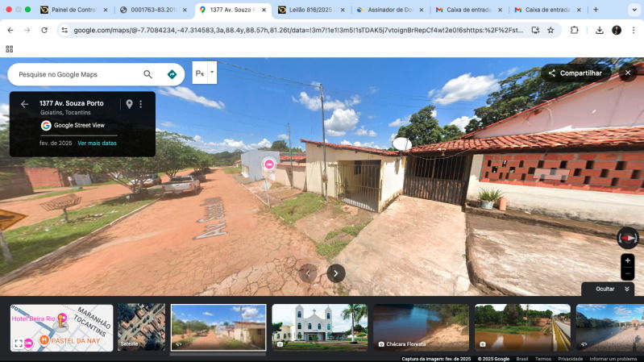The height and width of the screenshot is (362, 644).
Task: Open the apps grid icon in bookmarks bar
Action: 10,49
